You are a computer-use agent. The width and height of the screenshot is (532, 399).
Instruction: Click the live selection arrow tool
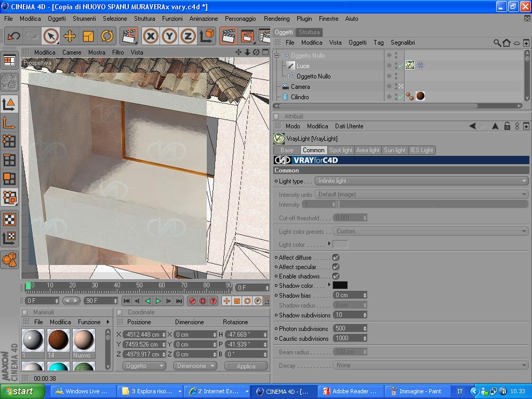50,36
